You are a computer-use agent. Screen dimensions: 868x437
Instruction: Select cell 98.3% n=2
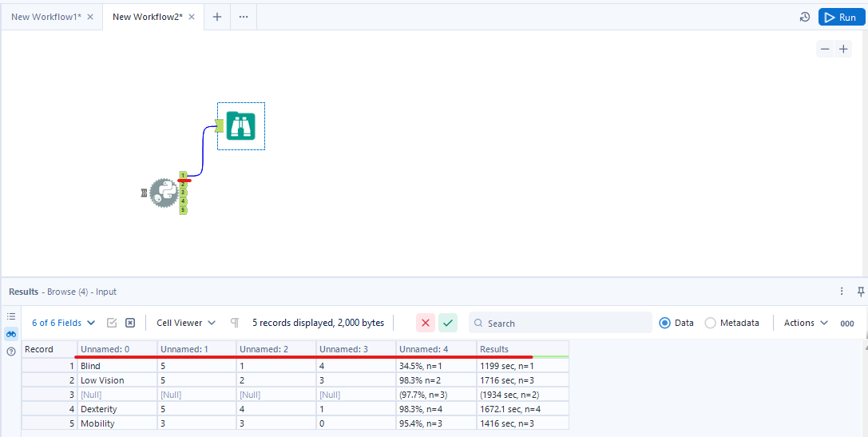pos(436,380)
